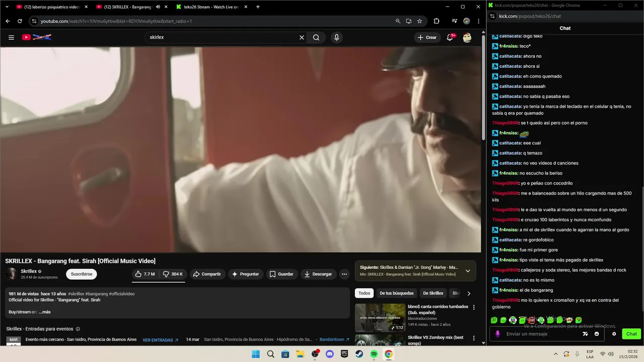Clear the 'skirlex' search text
This screenshot has height=362, width=644.
302,37
